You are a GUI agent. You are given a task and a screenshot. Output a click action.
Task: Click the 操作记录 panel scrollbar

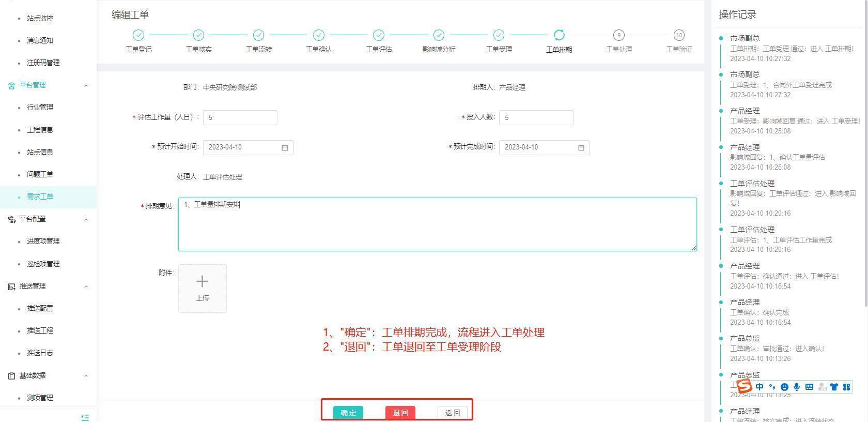coord(866,155)
